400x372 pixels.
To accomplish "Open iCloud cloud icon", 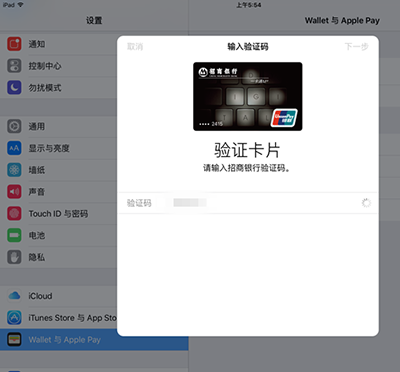I will (x=14, y=296).
